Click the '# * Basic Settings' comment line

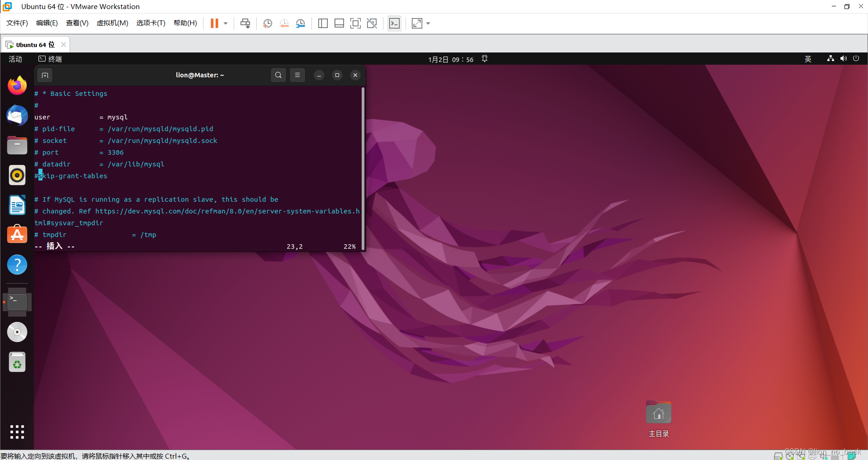[71, 94]
